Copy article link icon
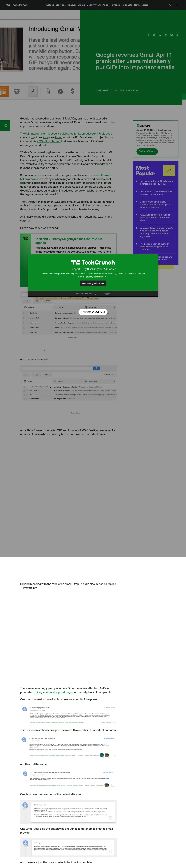Image resolution: width=186 pixels, height=868 pixels. point(177,35)
